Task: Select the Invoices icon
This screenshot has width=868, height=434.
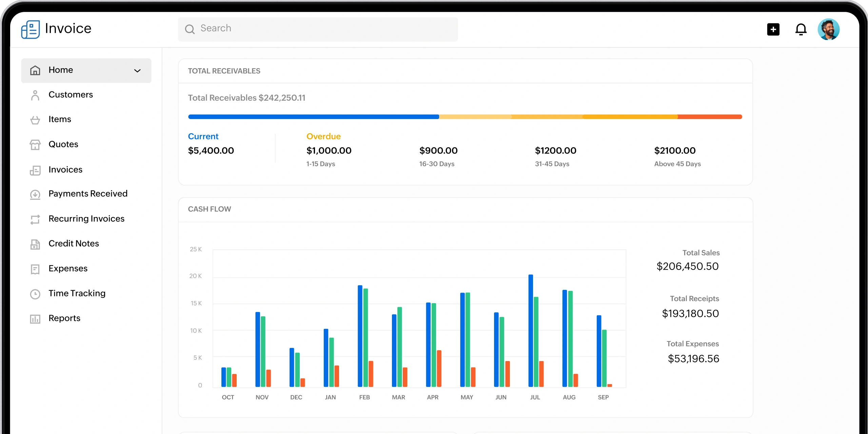Action: point(35,170)
